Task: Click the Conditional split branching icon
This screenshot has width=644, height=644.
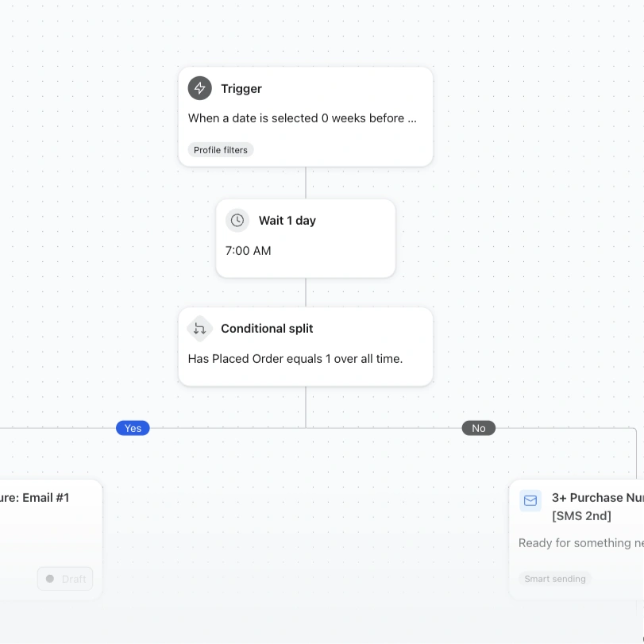Action: [x=199, y=329]
